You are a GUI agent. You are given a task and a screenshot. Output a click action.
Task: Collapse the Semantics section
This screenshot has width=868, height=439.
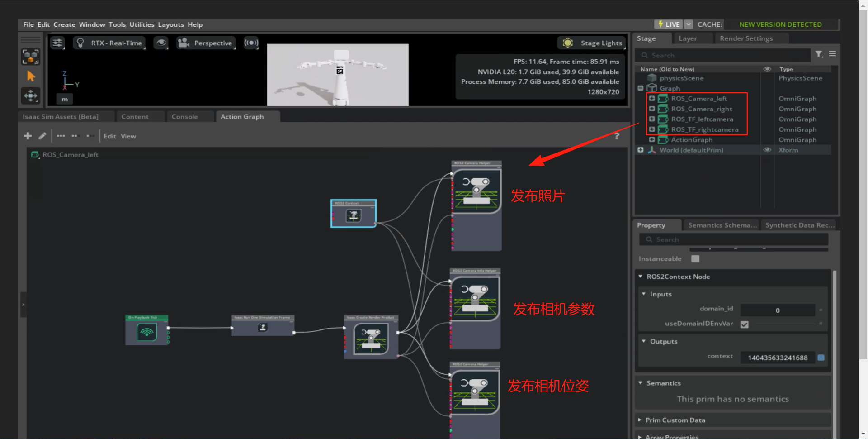click(640, 383)
